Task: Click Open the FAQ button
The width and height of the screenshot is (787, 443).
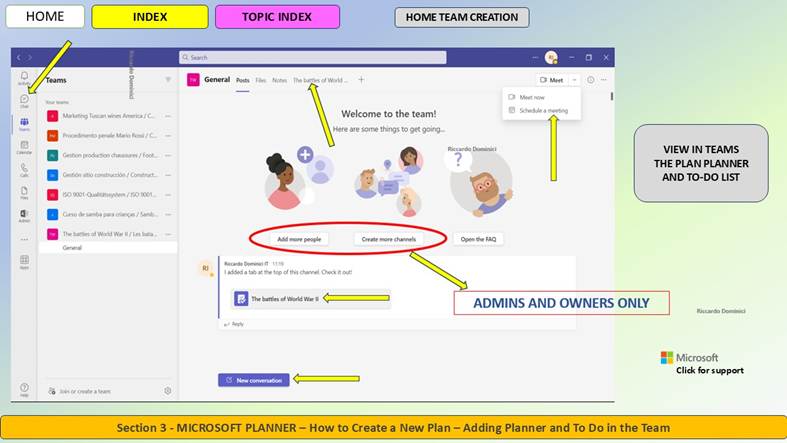Action: coord(478,239)
